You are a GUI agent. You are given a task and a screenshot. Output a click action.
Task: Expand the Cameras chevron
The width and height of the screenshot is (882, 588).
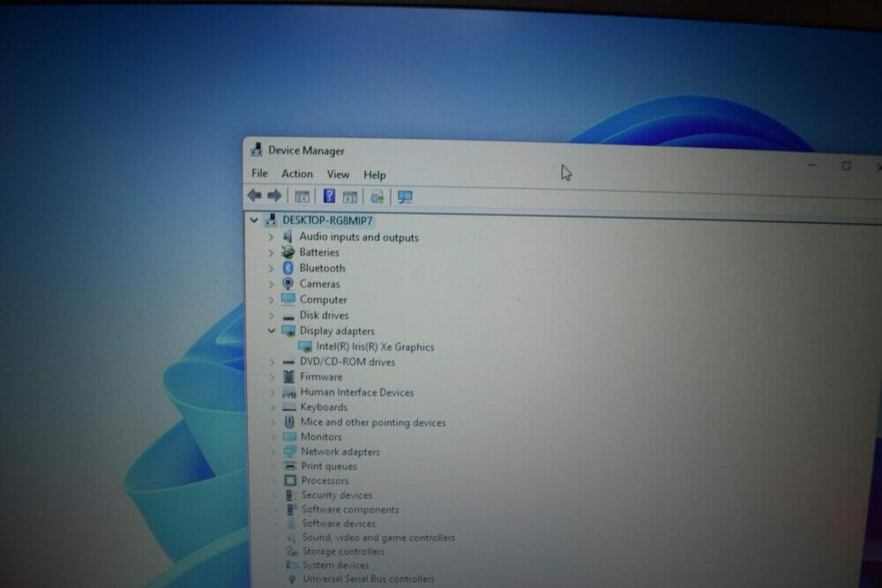click(271, 284)
